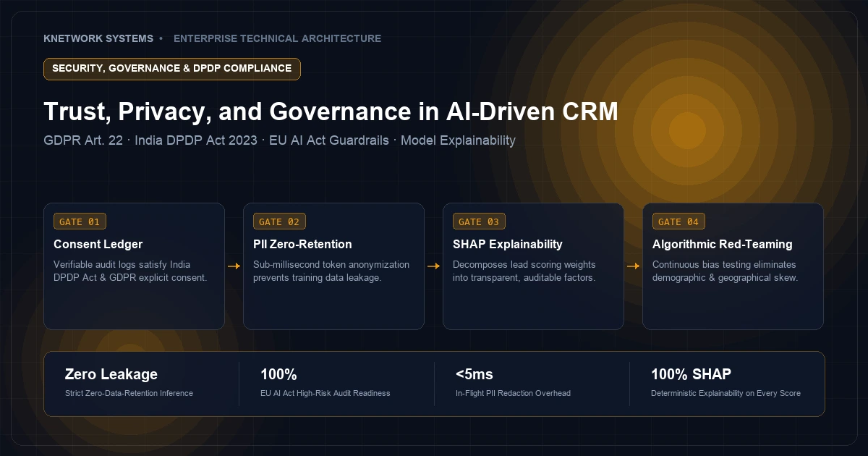Click the Sub-millisecond token anonymization description
Screen dimensions: 868x456
331,271
